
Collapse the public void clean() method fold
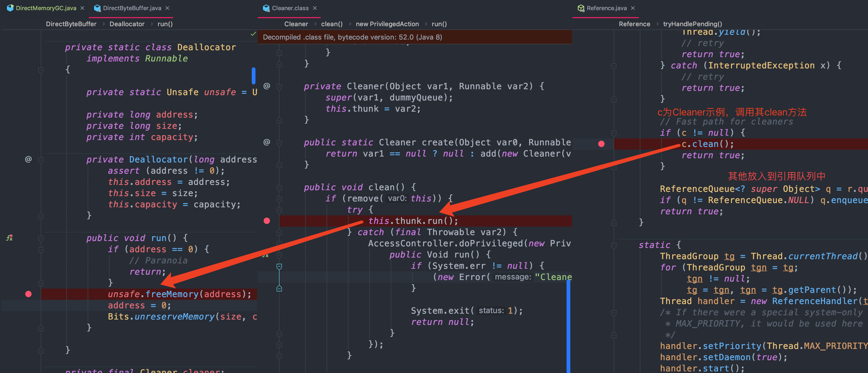tap(279, 187)
